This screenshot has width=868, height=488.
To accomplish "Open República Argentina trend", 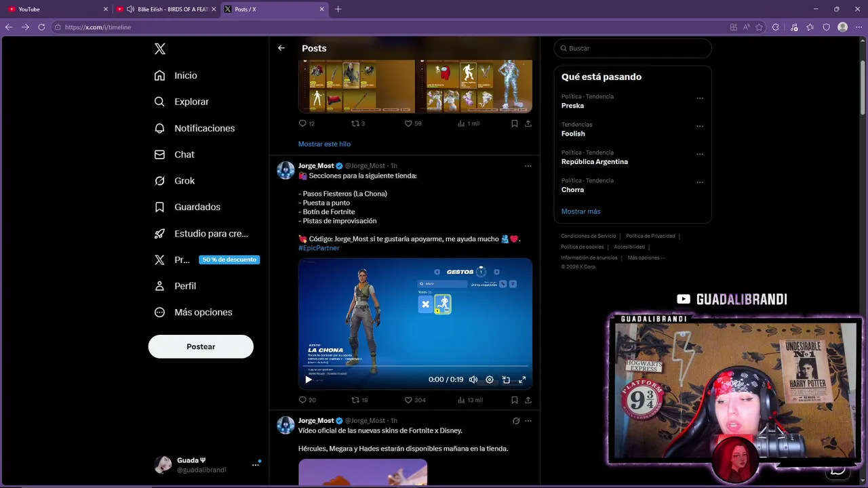I will pyautogui.click(x=595, y=162).
